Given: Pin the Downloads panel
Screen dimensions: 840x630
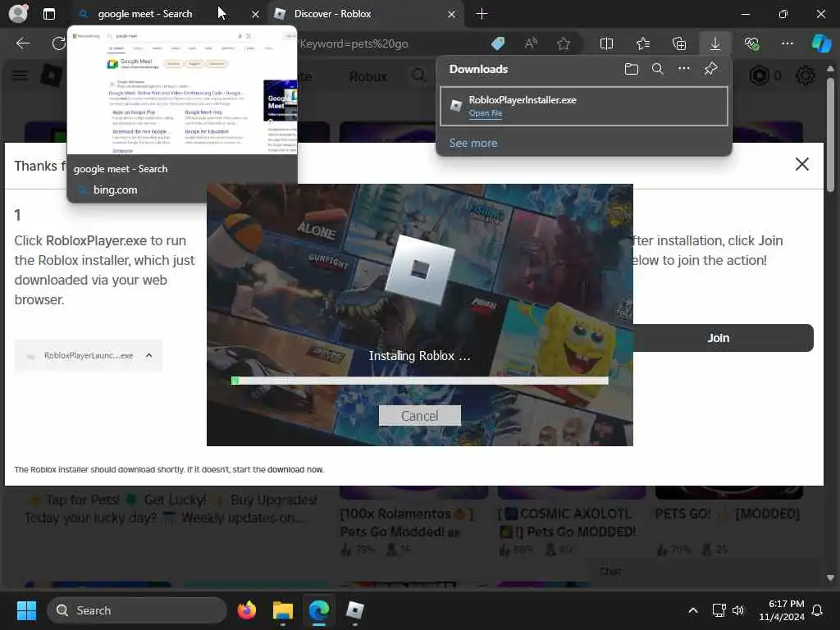Looking at the screenshot, I should pyautogui.click(x=710, y=69).
